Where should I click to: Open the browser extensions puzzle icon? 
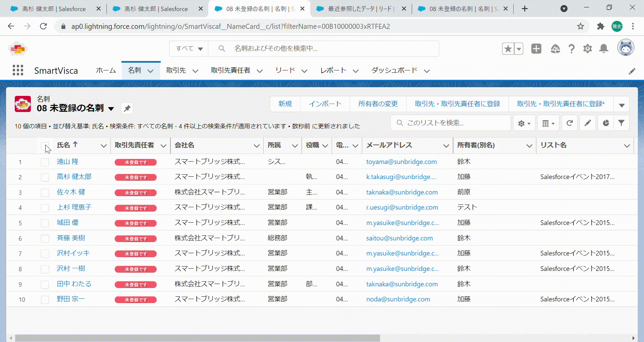600,26
